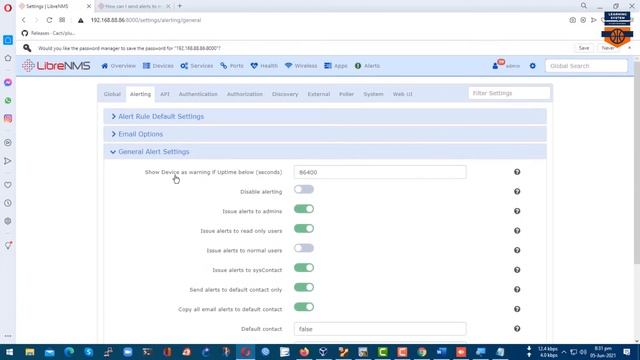Open the Alerts navigation dropdown
Screen dimensions: 640x360
click(367, 66)
